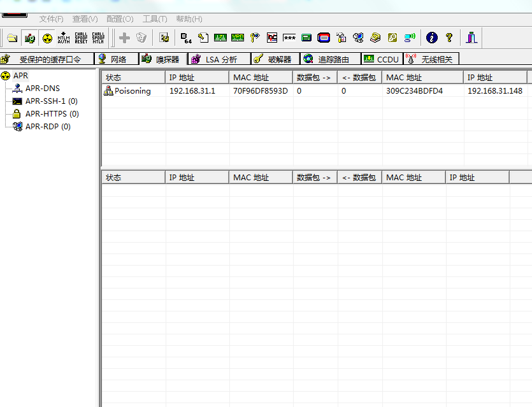The image size is (532, 407).
Task: Click top table's first IP 地址 header
Action: (197, 77)
